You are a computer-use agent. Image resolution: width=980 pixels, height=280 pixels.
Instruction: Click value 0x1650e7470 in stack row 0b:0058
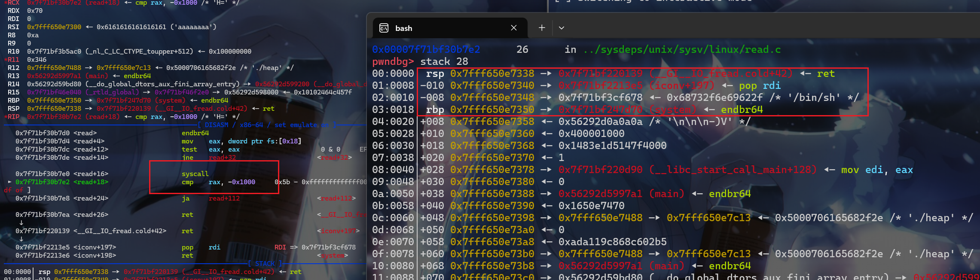click(x=591, y=206)
